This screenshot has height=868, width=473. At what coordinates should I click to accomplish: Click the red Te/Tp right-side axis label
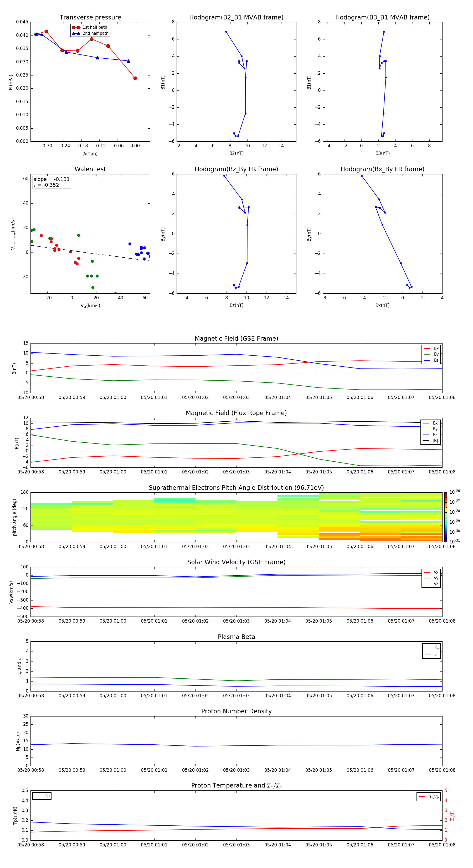(x=453, y=816)
